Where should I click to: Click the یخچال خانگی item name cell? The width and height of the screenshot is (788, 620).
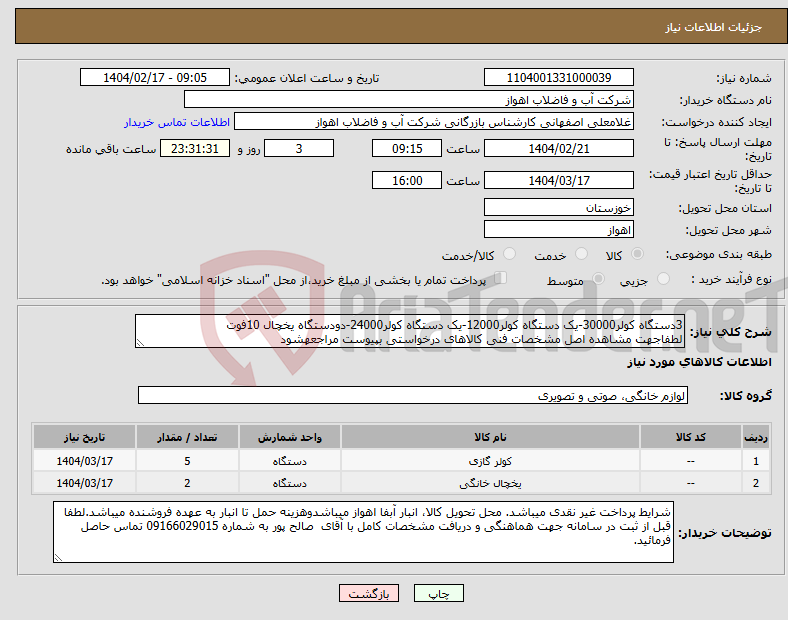click(490, 483)
